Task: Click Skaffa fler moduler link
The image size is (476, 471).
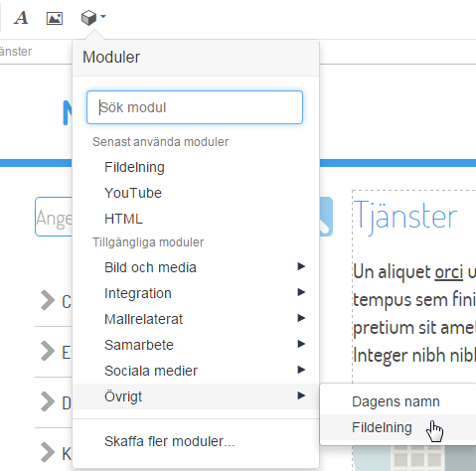Action: [170, 441]
